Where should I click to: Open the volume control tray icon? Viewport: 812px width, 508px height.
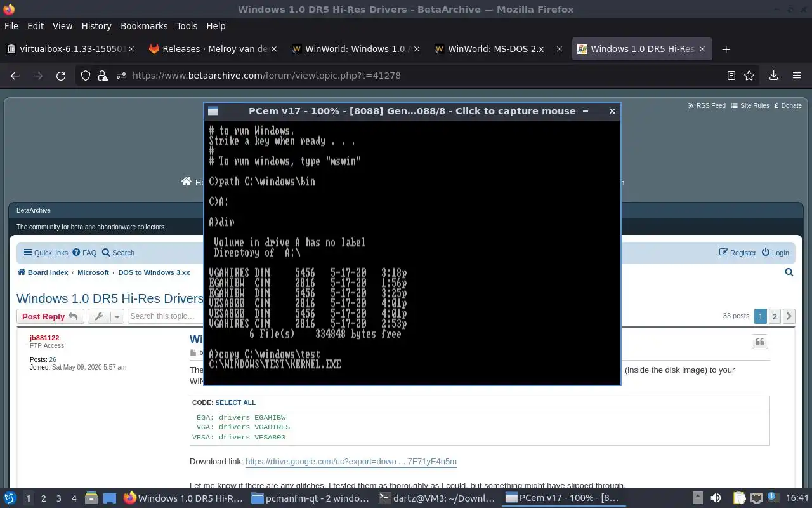(716, 498)
